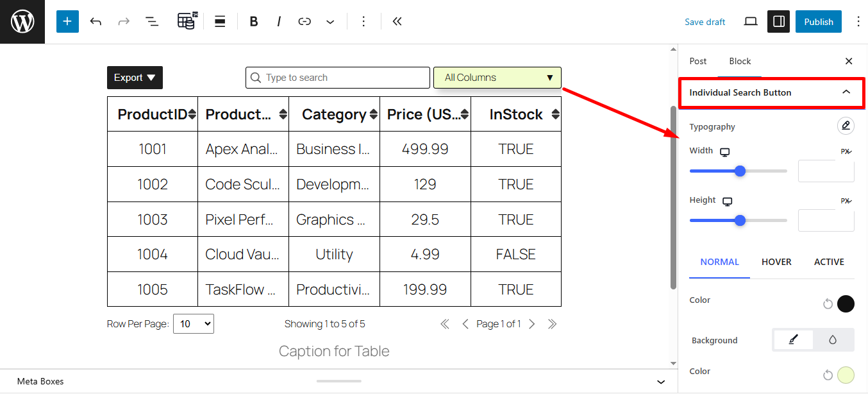Click the Publish button
Viewport: 868px width, 394px height.
pyautogui.click(x=819, y=22)
